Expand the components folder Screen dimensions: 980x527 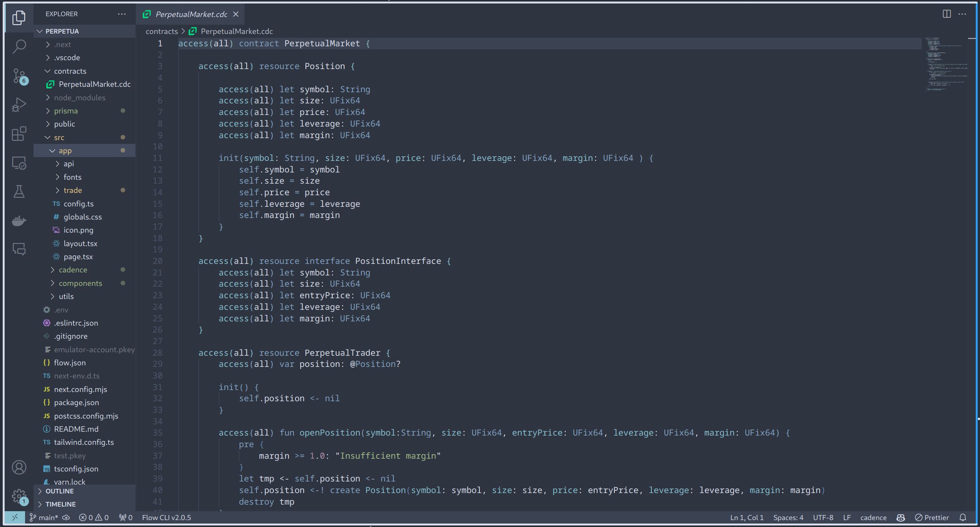click(x=84, y=283)
